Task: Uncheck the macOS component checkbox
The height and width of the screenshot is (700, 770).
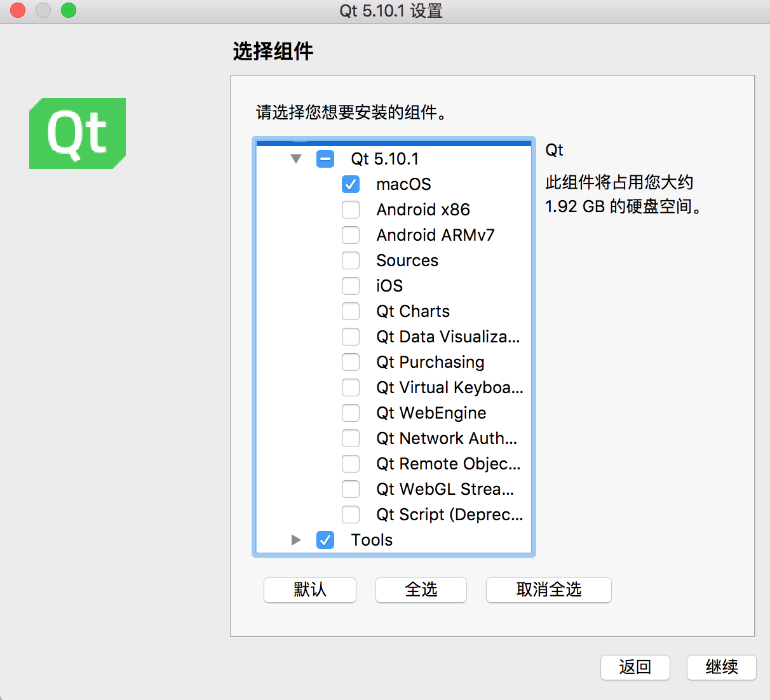Action: point(351,184)
